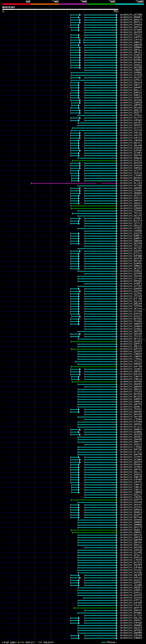Select hit label UniRef100_A3F570
The width and height of the screenshot is (146, 644).
131,37
